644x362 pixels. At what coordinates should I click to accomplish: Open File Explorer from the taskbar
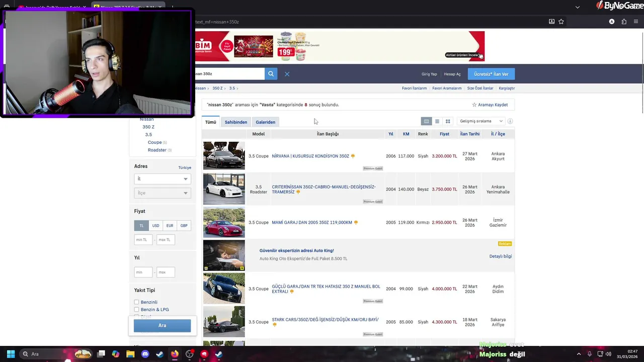tap(130, 354)
